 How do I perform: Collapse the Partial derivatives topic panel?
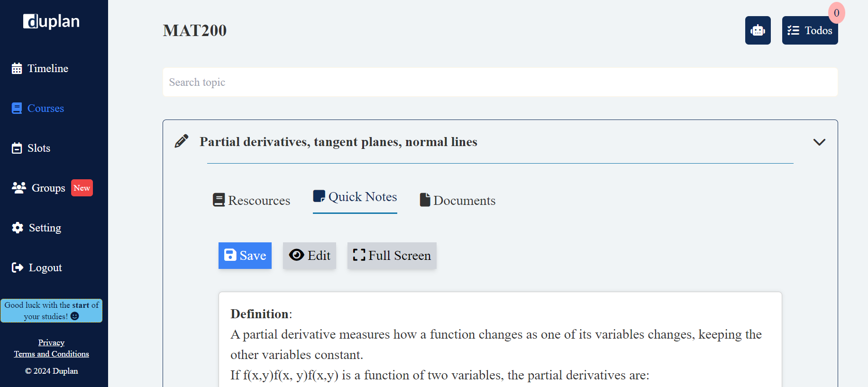[819, 142]
